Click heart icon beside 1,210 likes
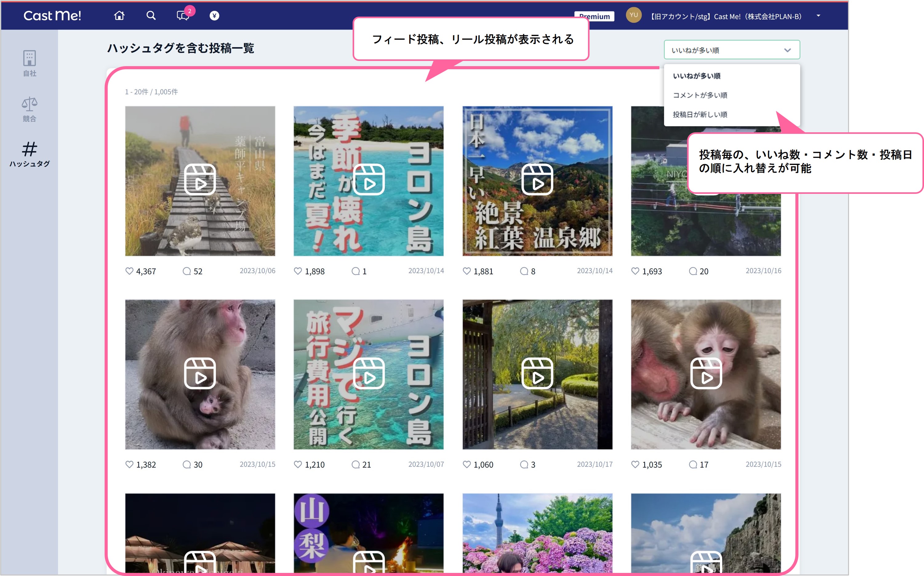This screenshot has height=576, width=924. [x=298, y=464]
